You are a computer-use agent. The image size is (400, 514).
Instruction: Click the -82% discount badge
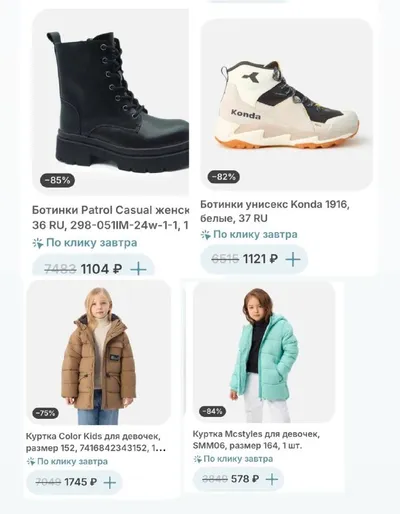pyautogui.click(x=224, y=177)
